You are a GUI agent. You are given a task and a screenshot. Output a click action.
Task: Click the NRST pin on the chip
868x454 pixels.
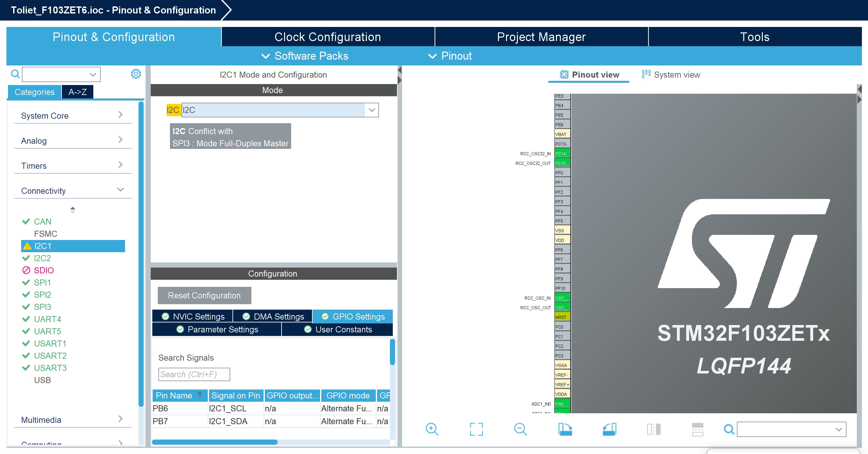(x=562, y=317)
